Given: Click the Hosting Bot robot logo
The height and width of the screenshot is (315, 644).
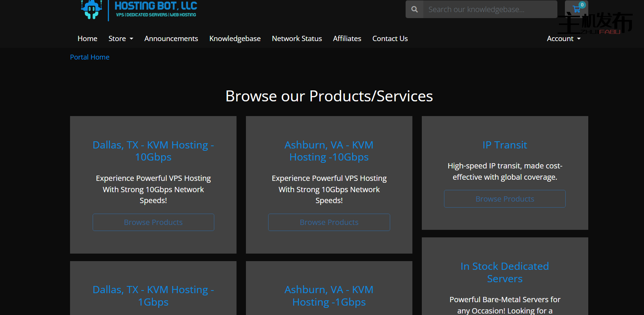Looking at the screenshot, I should [x=92, y=9].
